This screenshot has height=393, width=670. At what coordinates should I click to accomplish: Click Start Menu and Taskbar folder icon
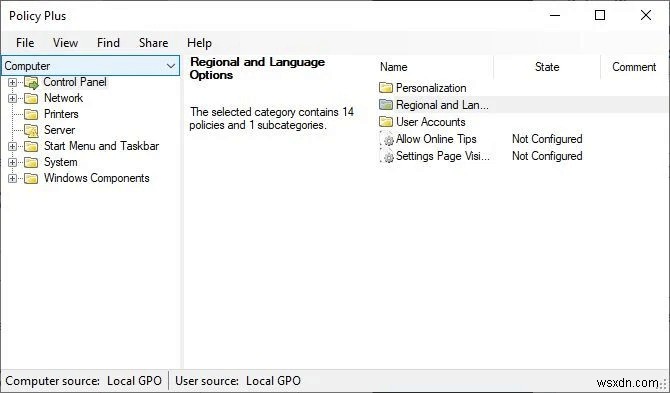tap(31, 147)
